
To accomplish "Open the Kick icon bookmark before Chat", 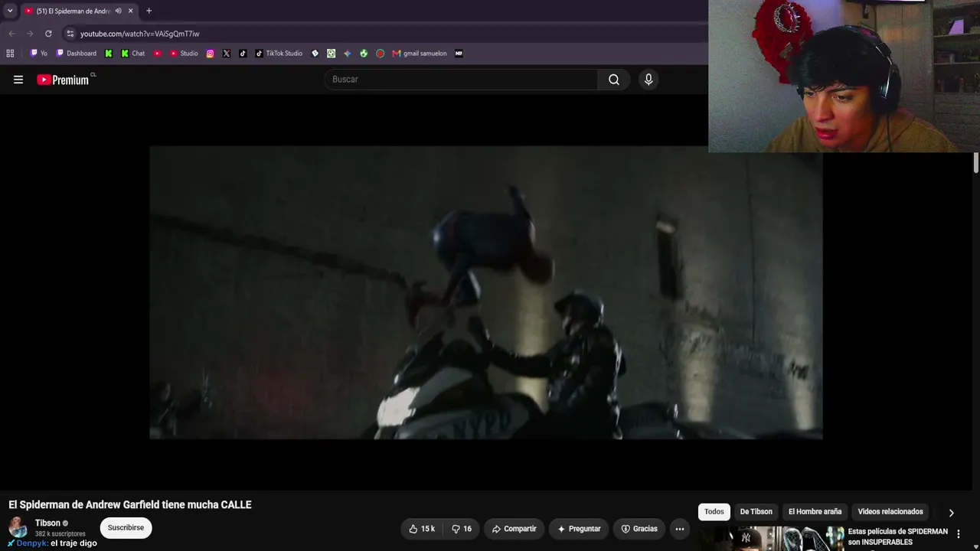I will click(x=109, y=54).
